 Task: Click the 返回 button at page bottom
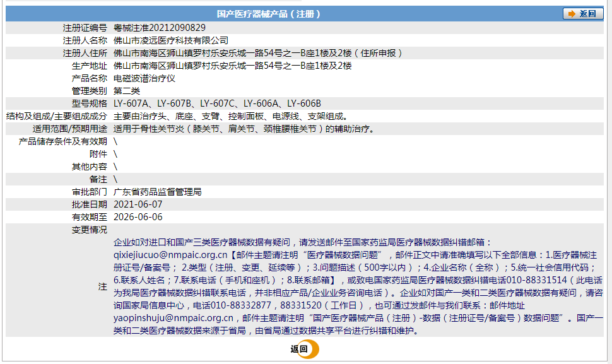pyautogui.click(x=302, y=348)
